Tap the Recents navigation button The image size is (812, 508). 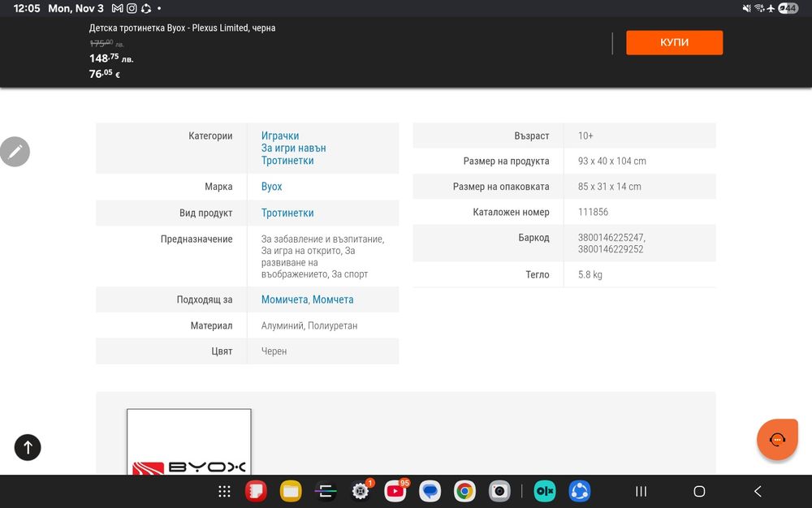641,492
